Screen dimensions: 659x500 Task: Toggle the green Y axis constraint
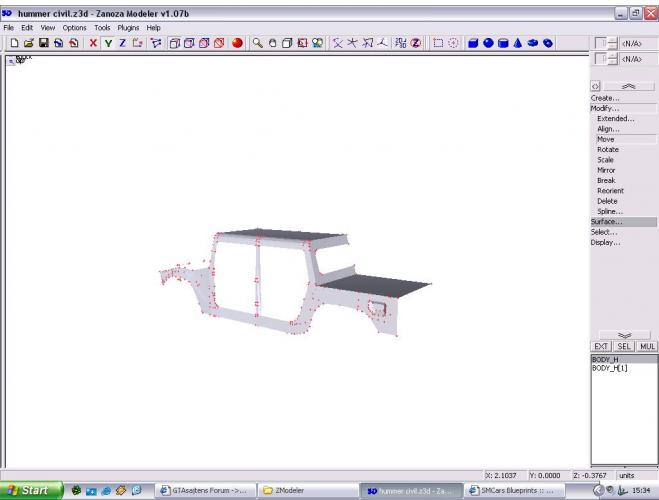tap(108, 43)
